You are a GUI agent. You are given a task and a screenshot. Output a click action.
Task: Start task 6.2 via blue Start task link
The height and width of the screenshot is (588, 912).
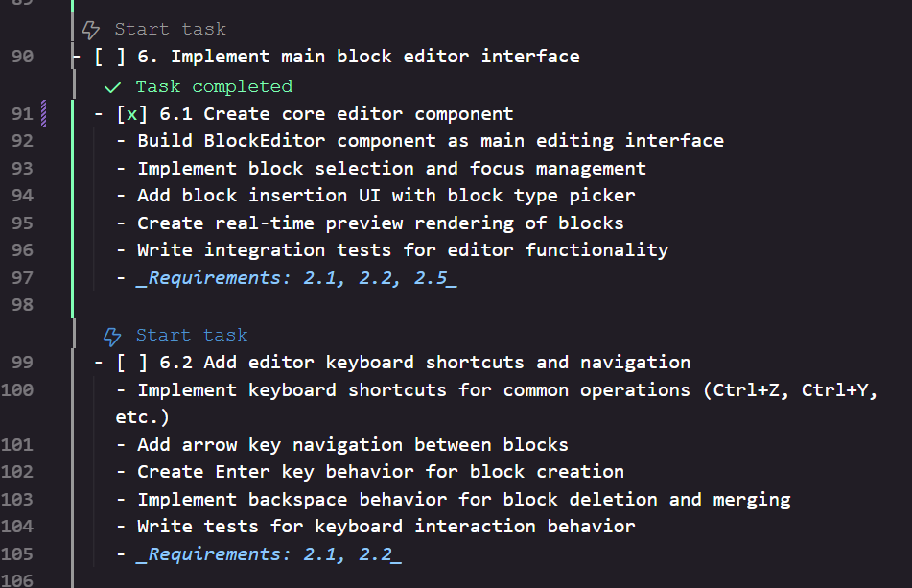coord(192,335)
